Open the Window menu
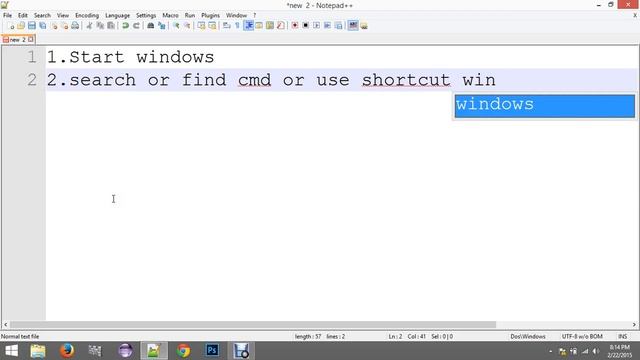Image resolution: width=640 pixels, height=360 pixels. coord(236,16)
